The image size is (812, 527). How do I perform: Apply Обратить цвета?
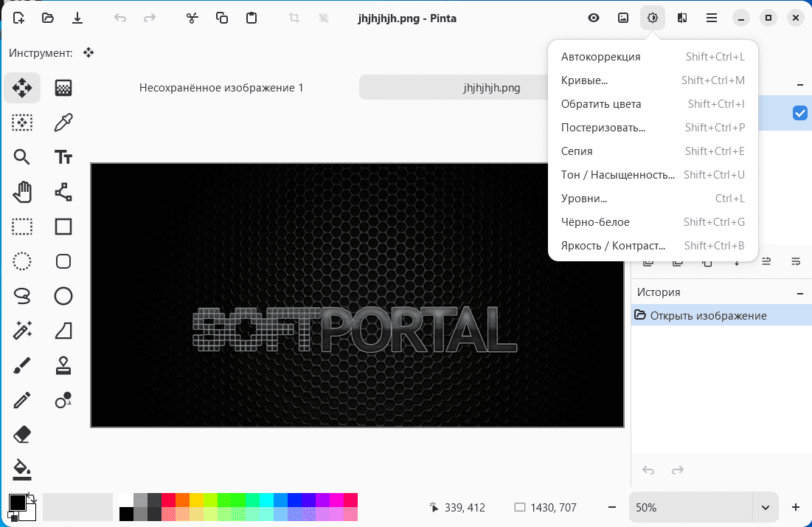point(653,103)
